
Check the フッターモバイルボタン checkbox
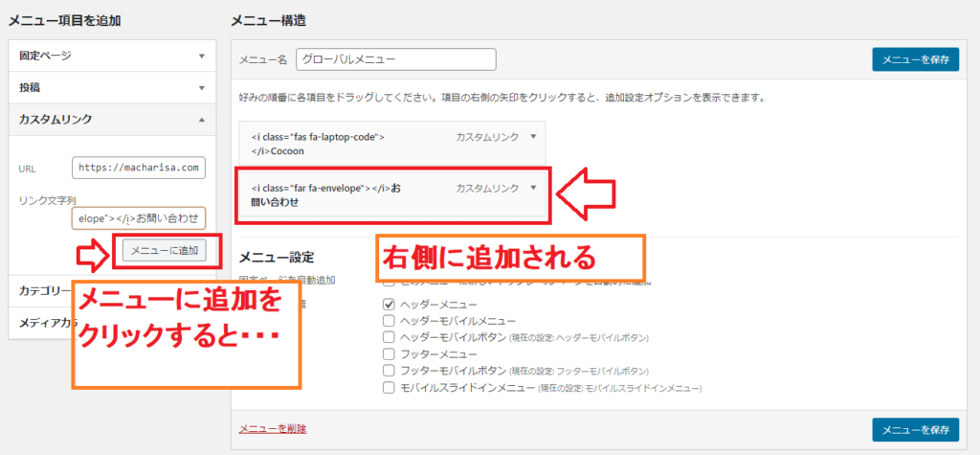[x=389, y=371]
